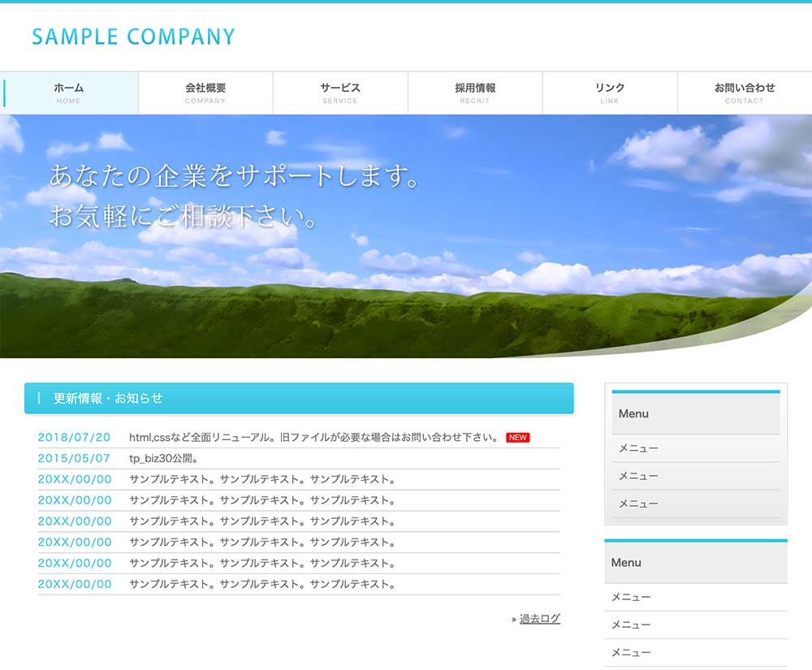Select 採用情報 RECRIT navigation item
This screenshot has width=812, height=670.
475,93
